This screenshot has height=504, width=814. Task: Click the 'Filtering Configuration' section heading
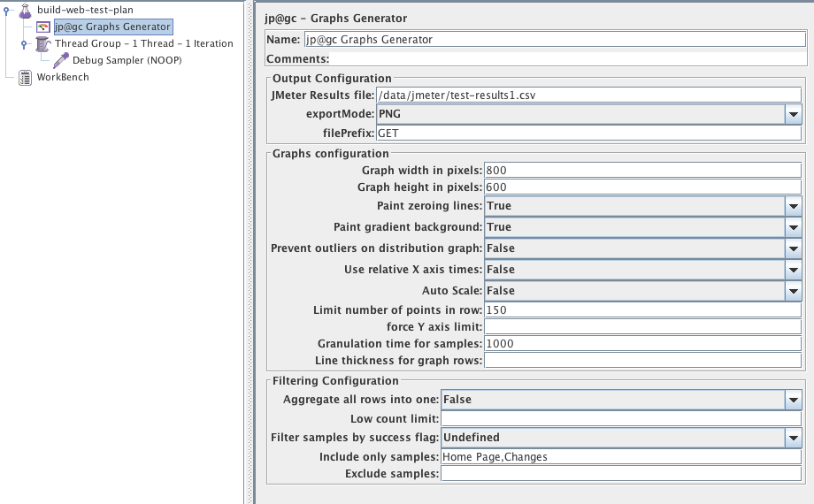pos(335,380)
